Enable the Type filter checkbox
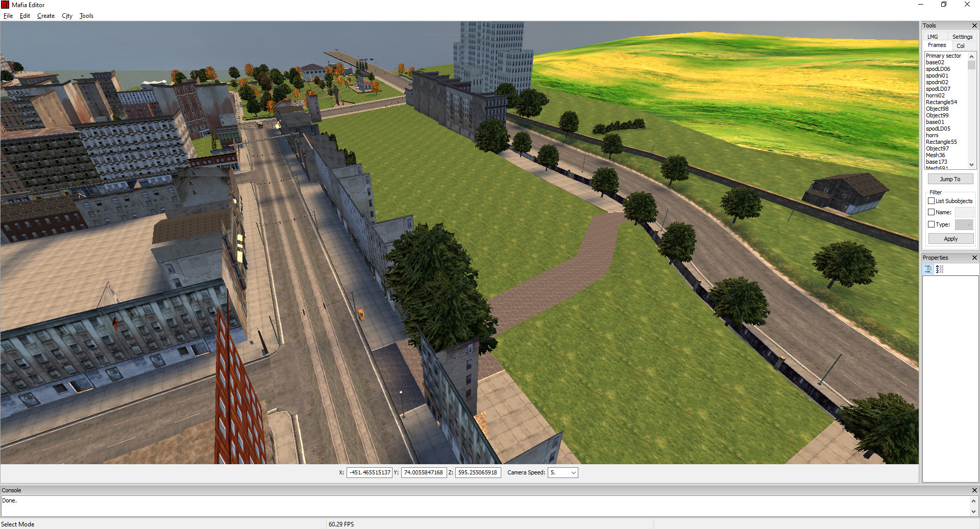The height and width of the screenshot is (529, 980). point(931,224)
